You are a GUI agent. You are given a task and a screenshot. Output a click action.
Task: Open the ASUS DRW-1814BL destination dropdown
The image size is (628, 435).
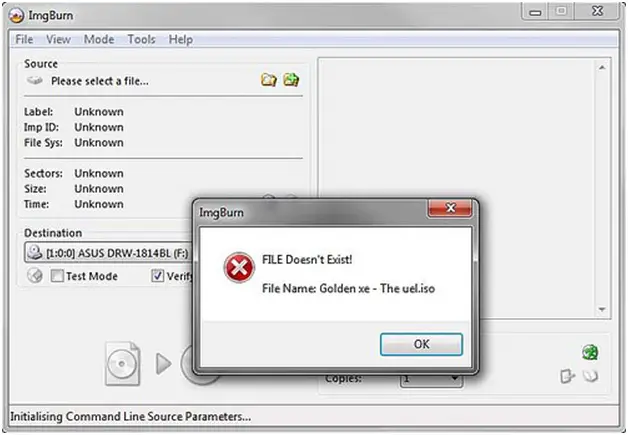(x=108, y=253)
